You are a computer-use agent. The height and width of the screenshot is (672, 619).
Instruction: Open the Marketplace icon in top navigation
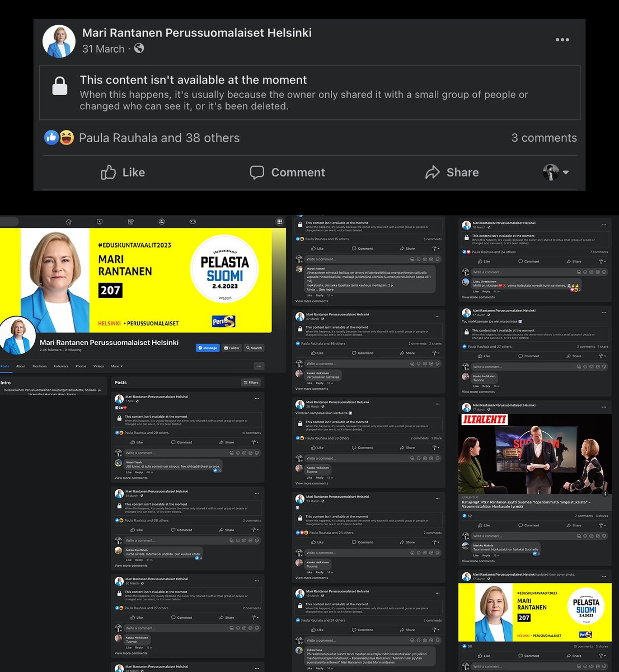[x=130, y=221]
